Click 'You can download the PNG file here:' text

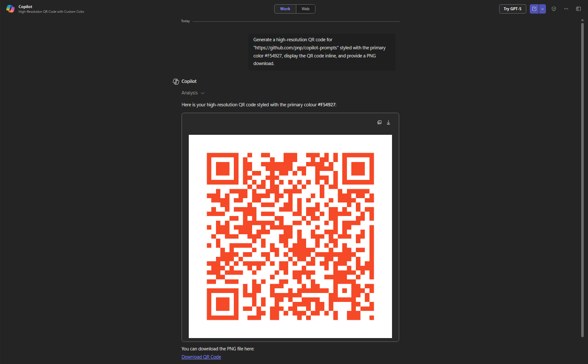click(x=218, y=349)
